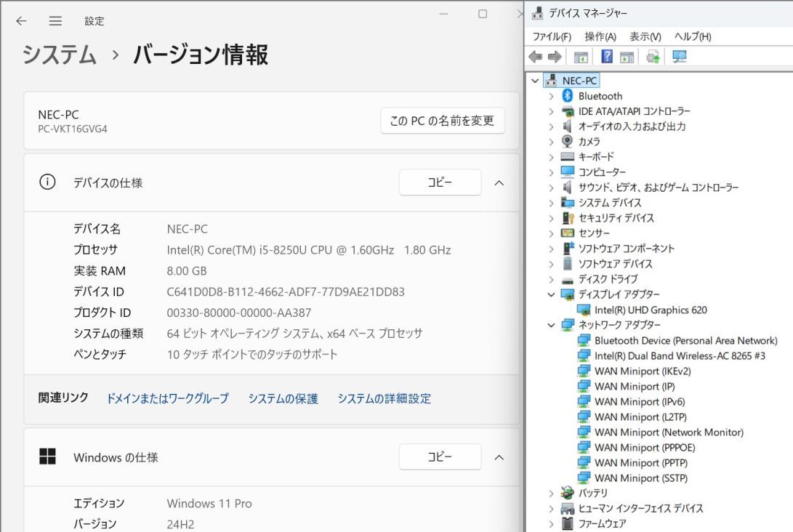
Task: Click the プロダクト ID value 00330-80000-00000-AA387
Action: 238,313
